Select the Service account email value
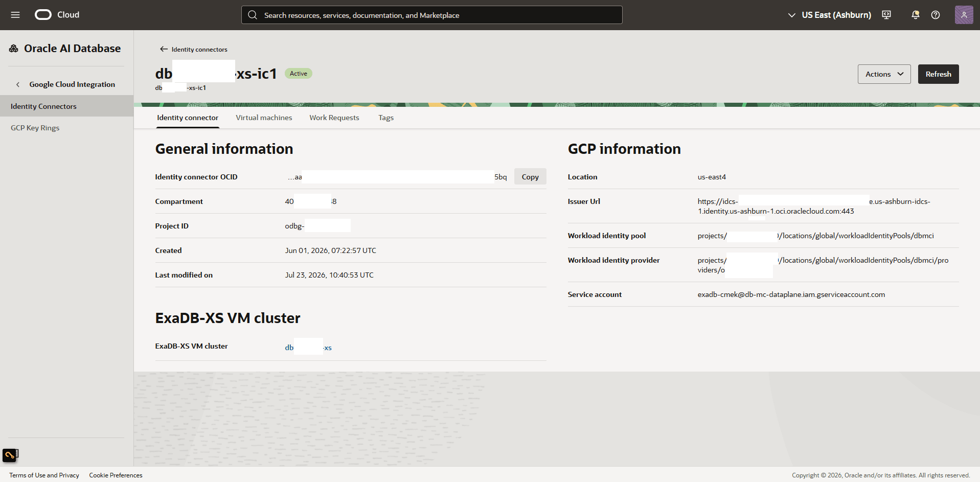The width and height of the screenshot is (980, 482). tap(791, 294)
